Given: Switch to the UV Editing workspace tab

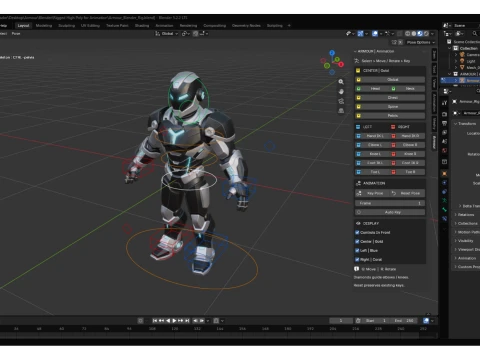Looking at the screenshot, I should pyautogui.click(x=90, y=26).
